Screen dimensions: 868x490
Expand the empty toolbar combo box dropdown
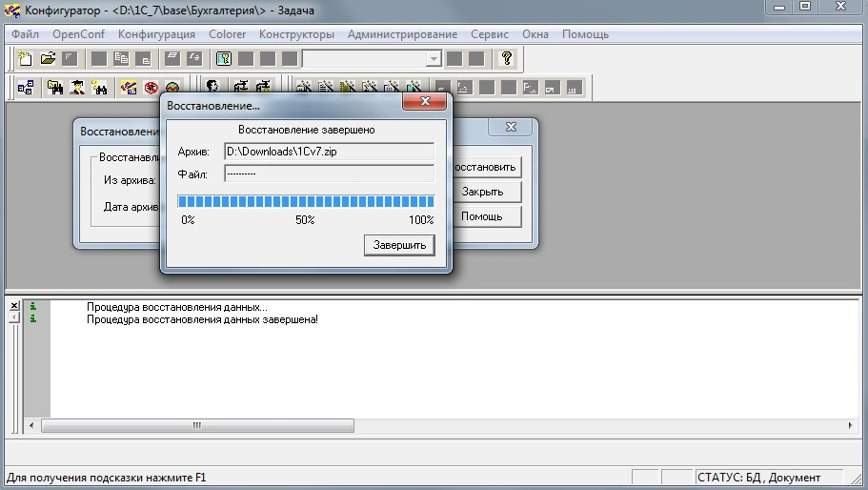434,59
